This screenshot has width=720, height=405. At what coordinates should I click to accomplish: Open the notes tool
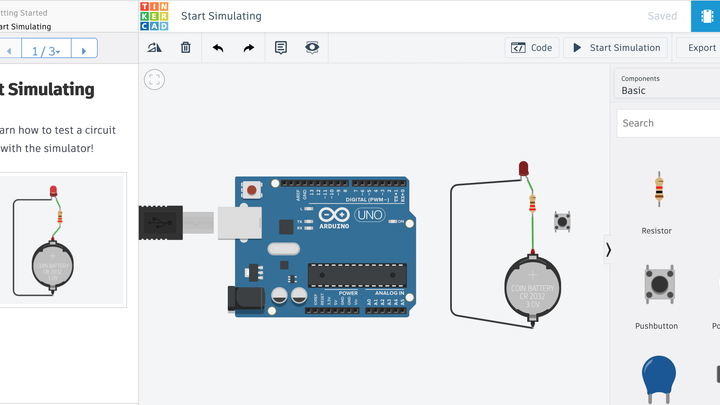point(281,47)
